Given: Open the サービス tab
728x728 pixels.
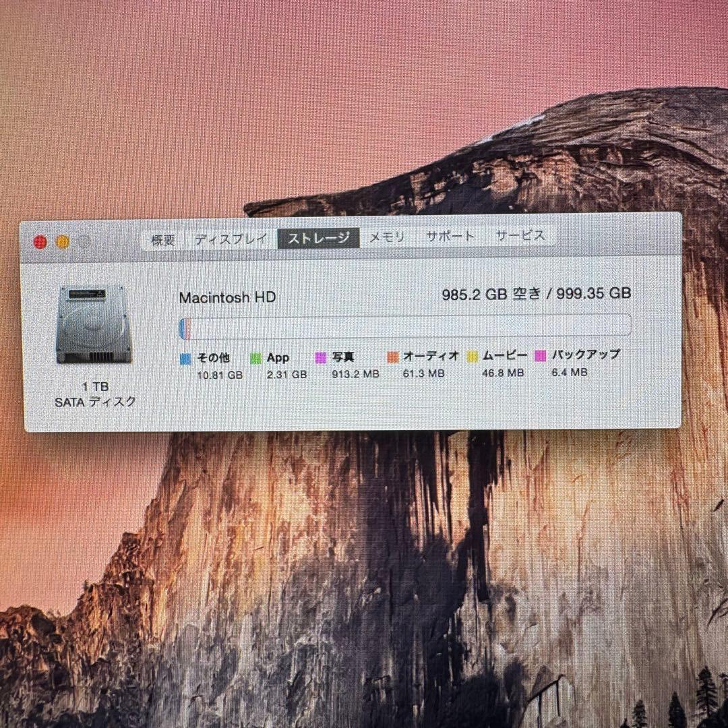Looking at the screenshot, I should pos(520,236).
